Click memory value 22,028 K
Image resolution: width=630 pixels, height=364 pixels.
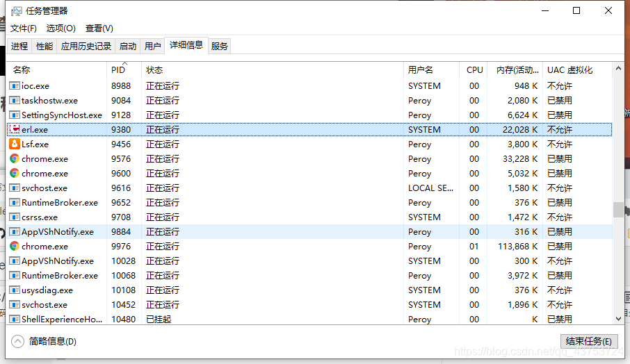(520, 130)
